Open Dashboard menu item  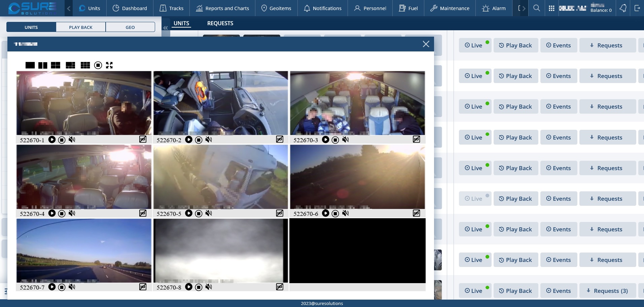(130, 8)
